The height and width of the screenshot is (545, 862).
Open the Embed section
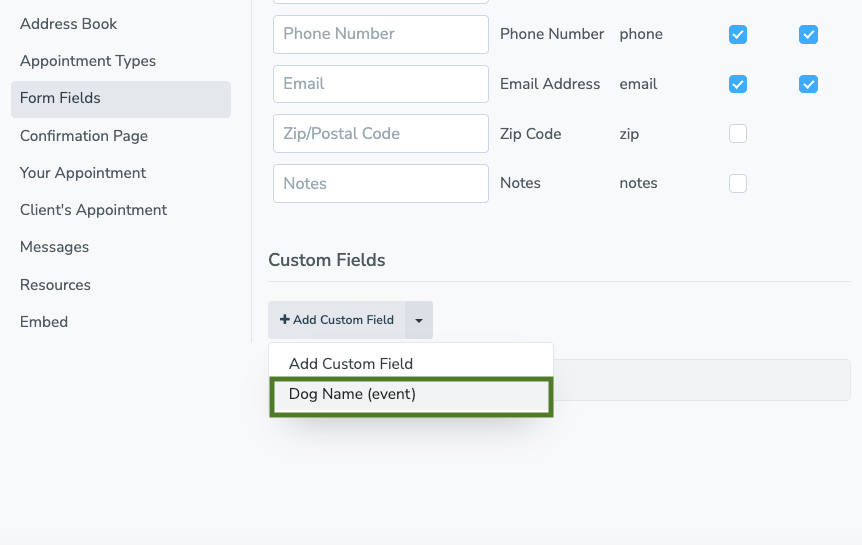pyautogui.click(x=44, y=321)
